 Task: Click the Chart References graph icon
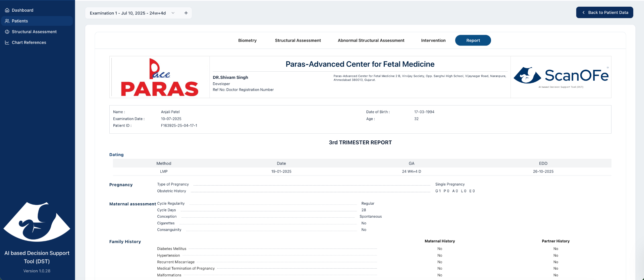pos(7,43)
